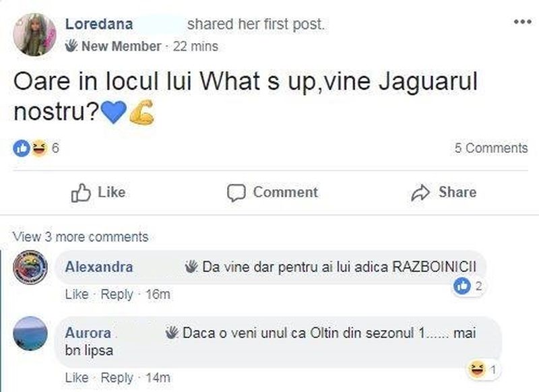Toggle Like under Alexandra's comment

tap(77, 294)
